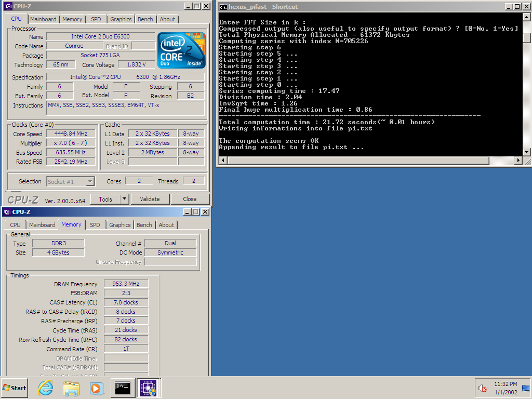Click the Multiplier value x 7.0 (6 - 7)
Screen dimensions: 532x399
tap(71, 143)
